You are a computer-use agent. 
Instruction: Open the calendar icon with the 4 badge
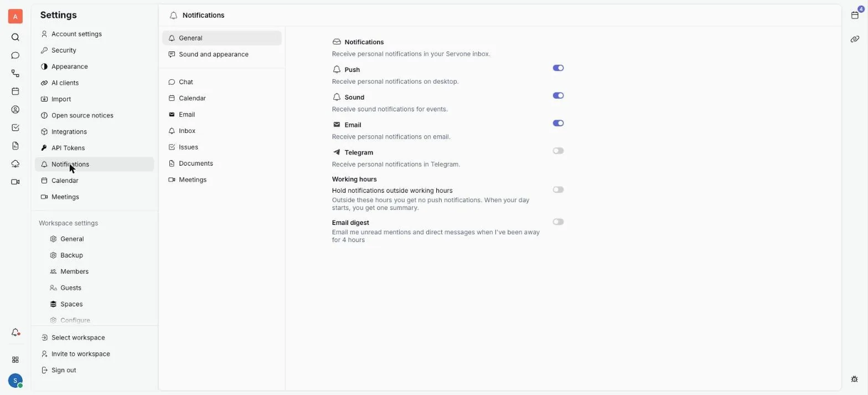click(x=855, y=15)
